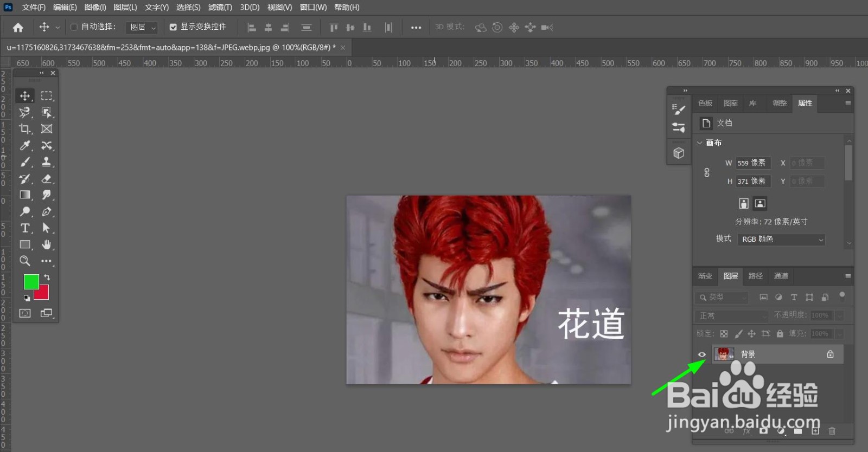Select the Move tool in toolbox

click(x=25, y=96)
